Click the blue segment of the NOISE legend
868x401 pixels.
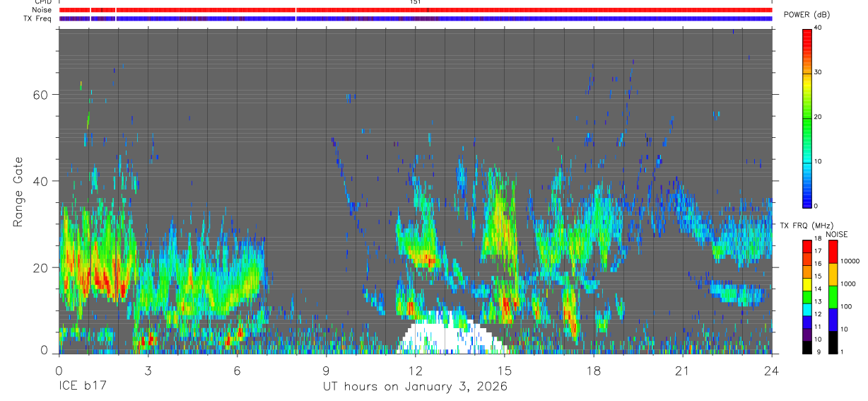(833, 320)
